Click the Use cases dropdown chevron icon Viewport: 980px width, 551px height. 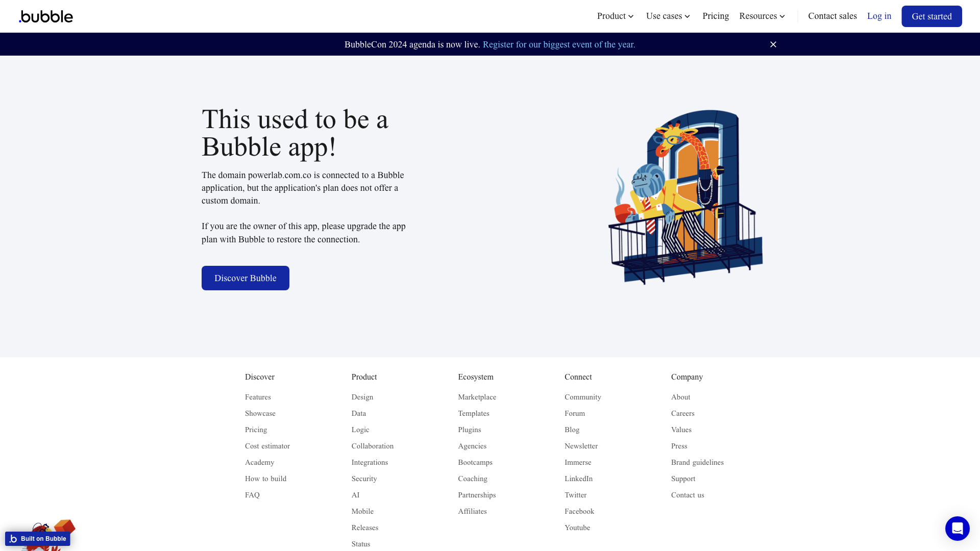coord(688,16)
